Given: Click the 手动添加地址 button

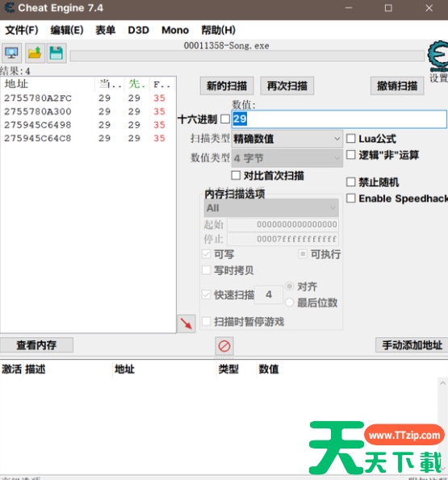Looking at the screenshot, I should coord(412,345).
